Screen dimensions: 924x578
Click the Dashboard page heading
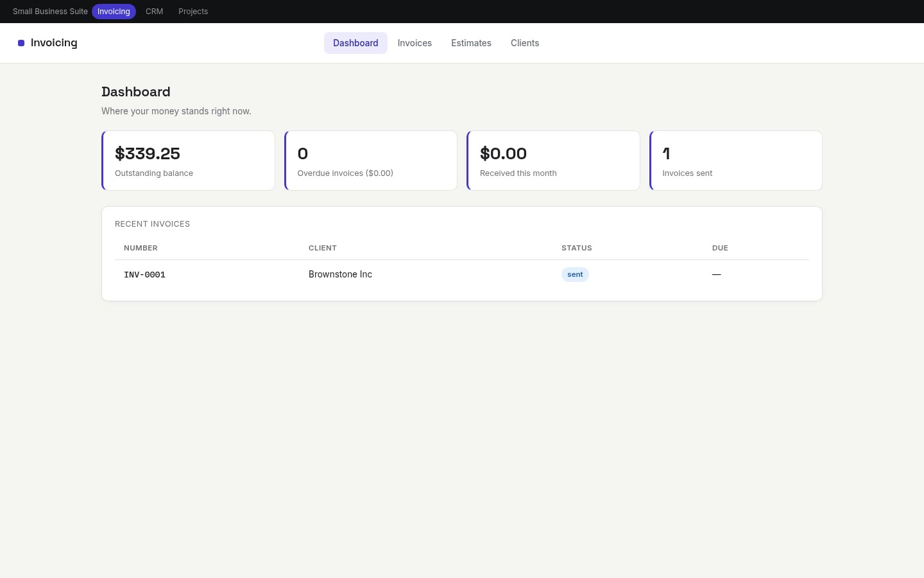pyautogui.click(x=136, y=92)
